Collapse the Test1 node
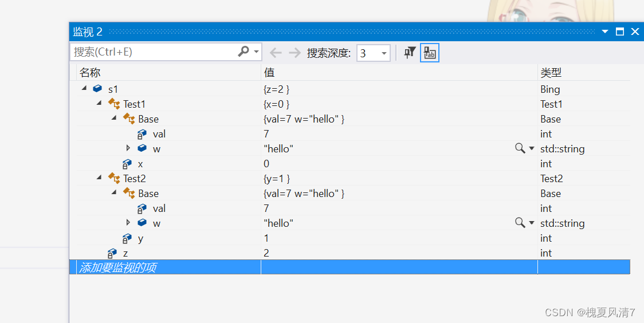 99,103
